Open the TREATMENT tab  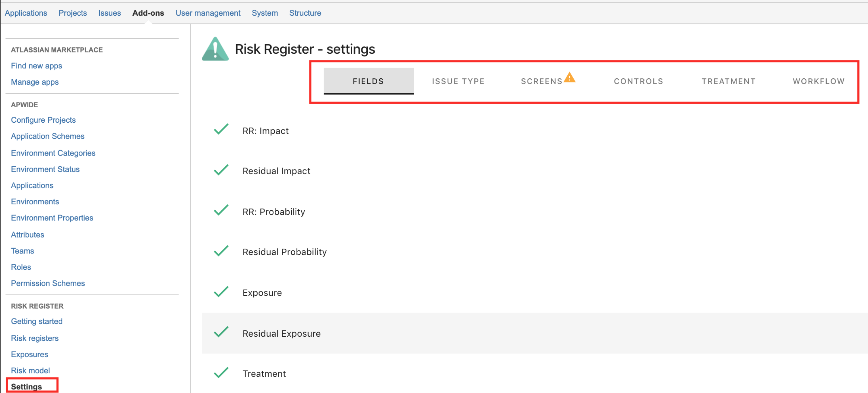pos(728,81)
